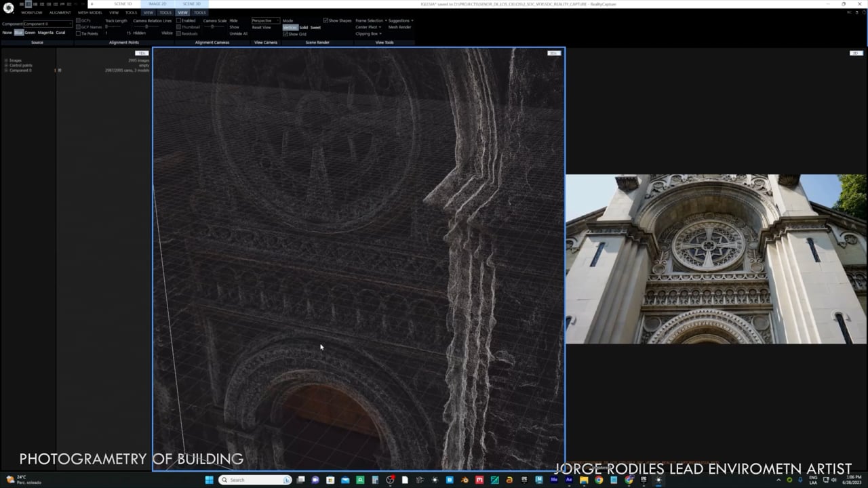
Task: Open the ALIGNMENT ribbon tab
Action: [60, 12]
